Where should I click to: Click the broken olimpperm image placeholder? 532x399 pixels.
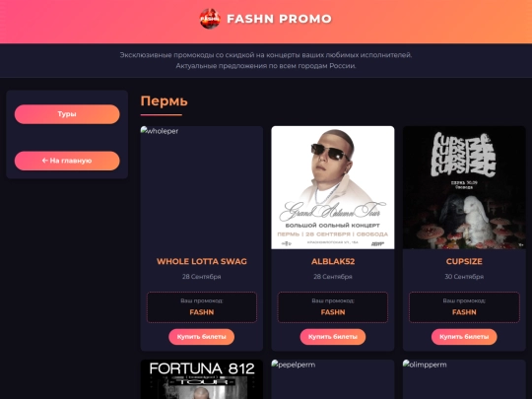(464, 379)
